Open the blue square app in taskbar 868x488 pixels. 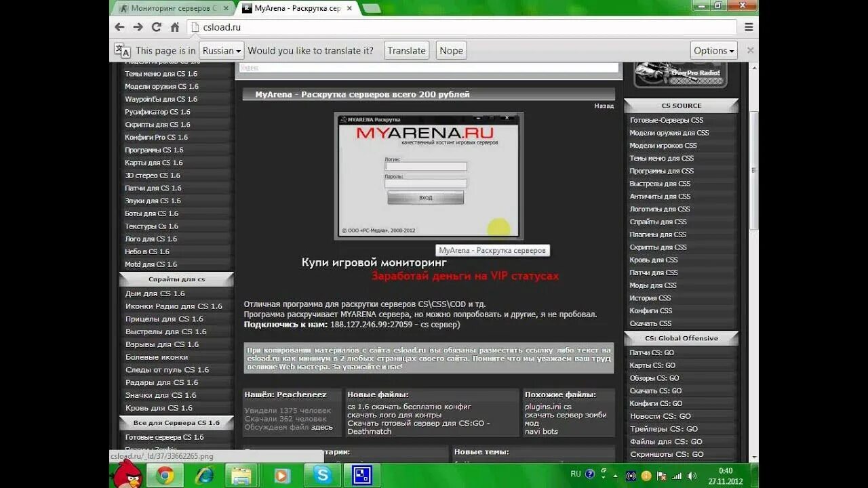coord(363,476)
